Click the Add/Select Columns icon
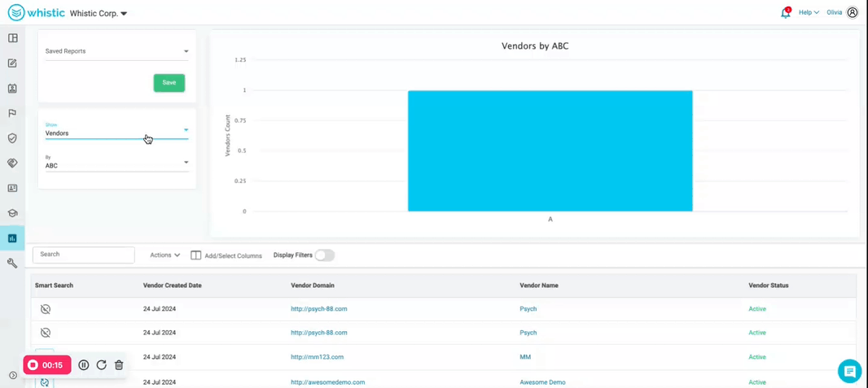The height and width of the screenshot is (388, 868). [x=195, y=255]
